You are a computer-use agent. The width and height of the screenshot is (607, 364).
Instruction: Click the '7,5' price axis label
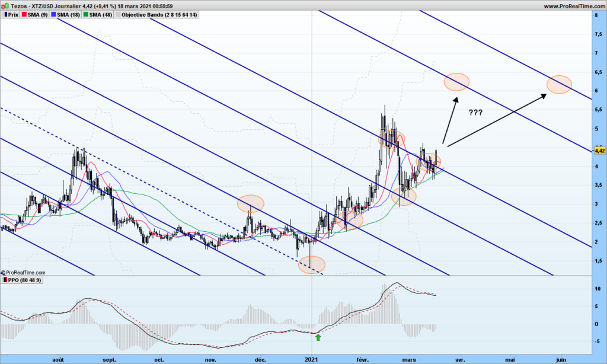pos(599,34)
